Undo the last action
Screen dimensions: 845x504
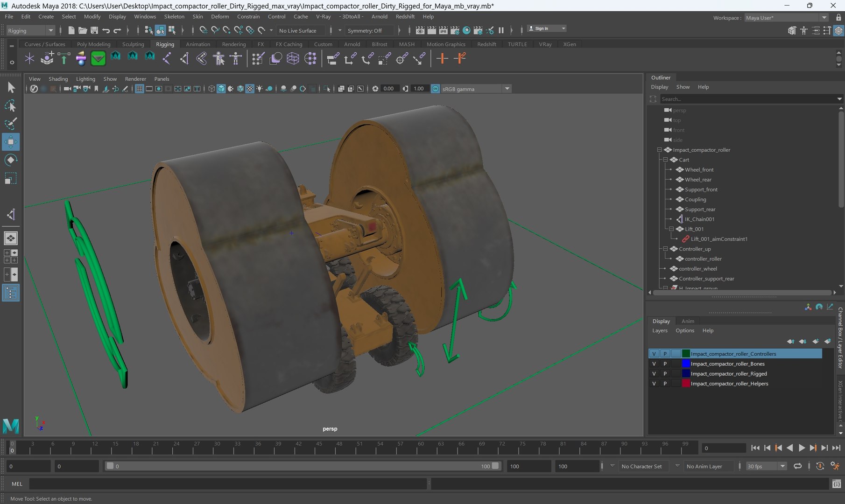(106, 30)
